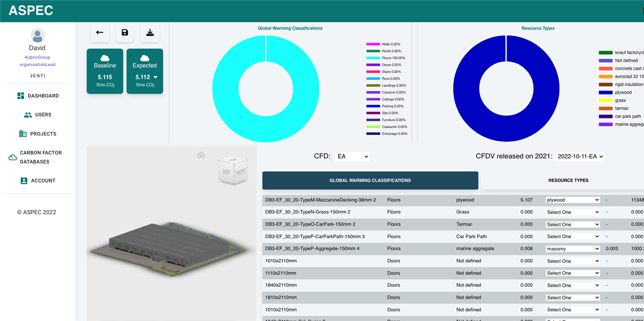Switch to the Resource Types tab
The width and height of the screenshot is (644, 321).
[568, 180]
